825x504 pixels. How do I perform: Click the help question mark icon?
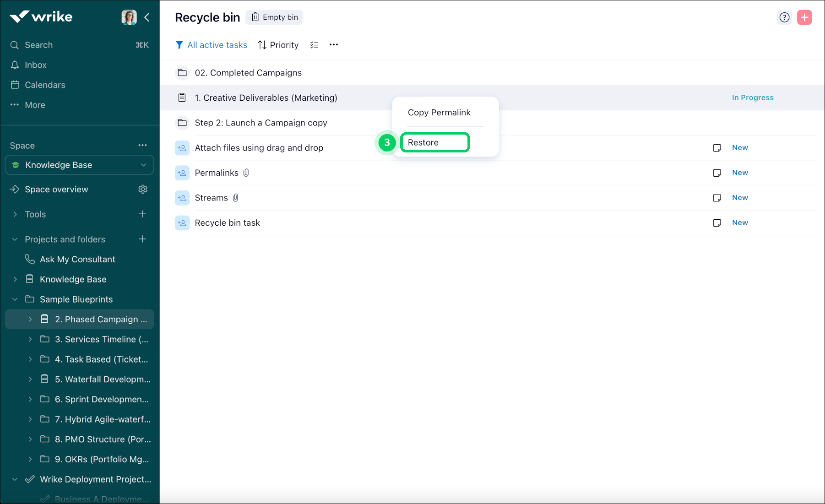pyautogui.click(x=784, y=17)
